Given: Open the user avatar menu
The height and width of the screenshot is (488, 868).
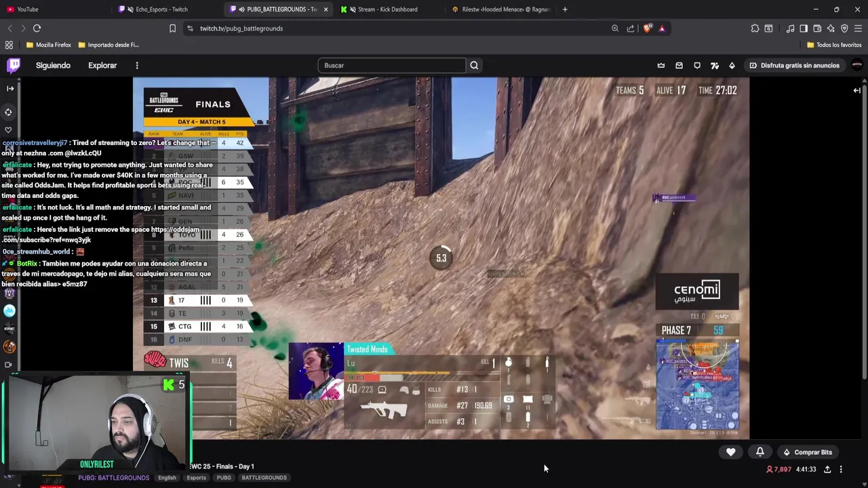Looking at the screenshot, I should click(x=857, y=65).
